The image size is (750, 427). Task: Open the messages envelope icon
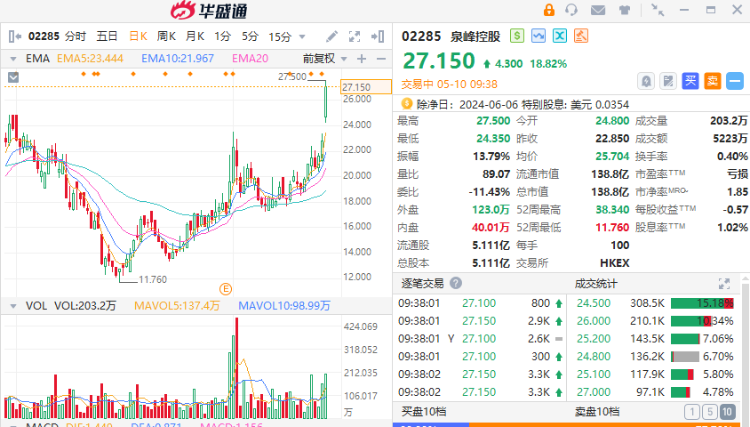tap(598, 10)
